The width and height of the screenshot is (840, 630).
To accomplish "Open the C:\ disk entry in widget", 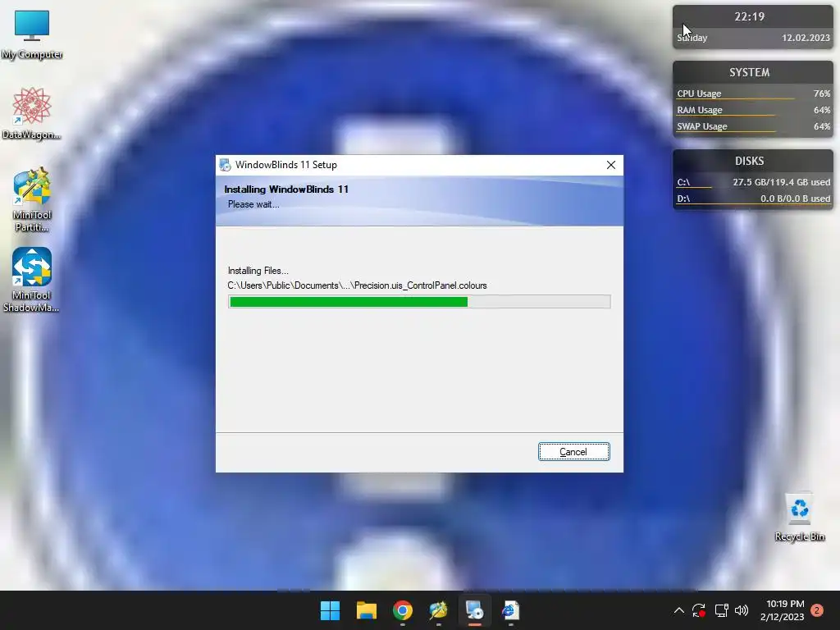I will pyautogui.click(x=753, y=182).
